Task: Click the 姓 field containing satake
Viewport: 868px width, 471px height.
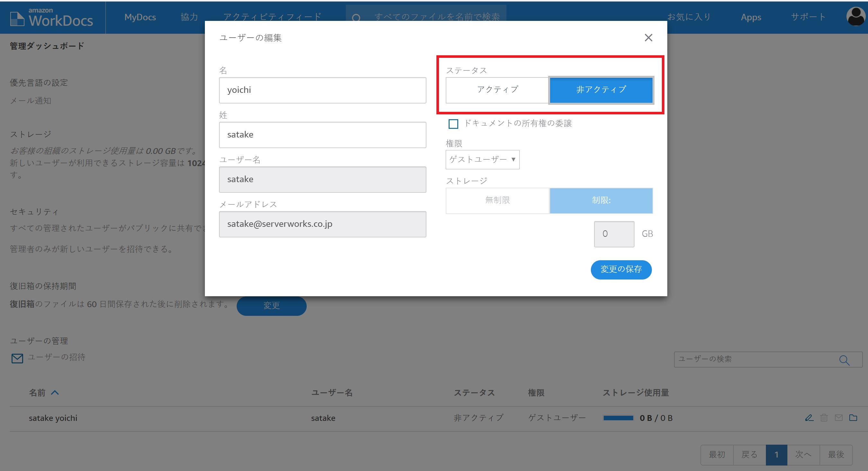Action: [322, 135]
